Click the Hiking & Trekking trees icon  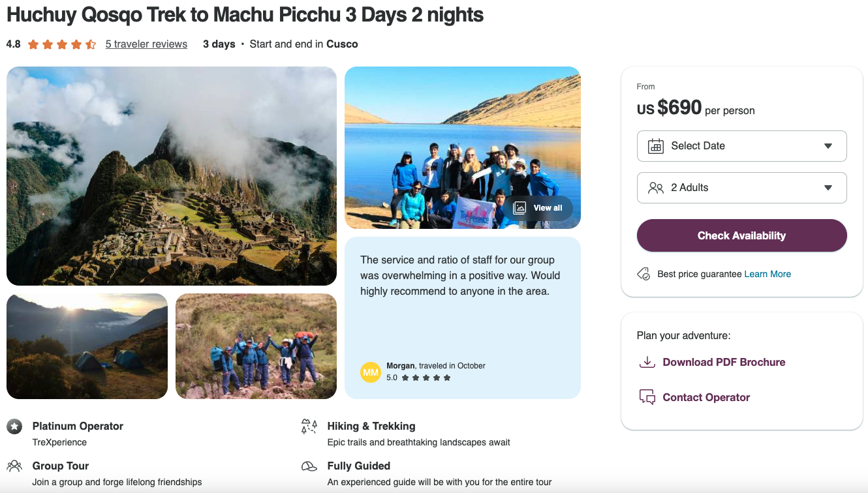pos(309,426)
